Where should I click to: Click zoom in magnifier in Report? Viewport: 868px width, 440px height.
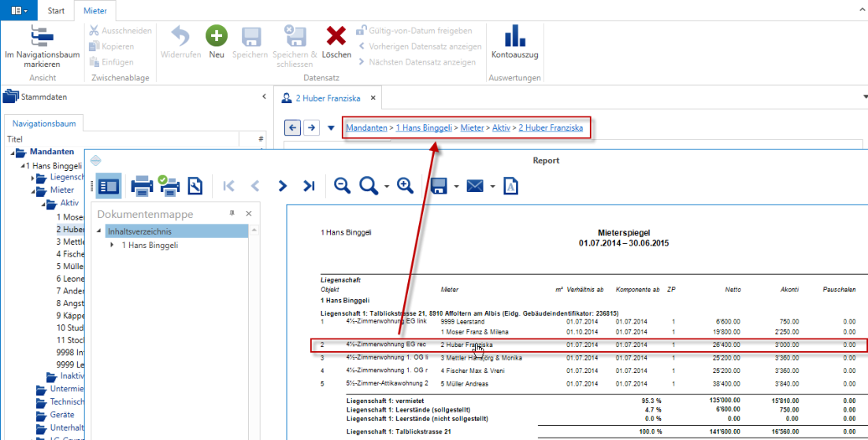(x=405, y=186)
